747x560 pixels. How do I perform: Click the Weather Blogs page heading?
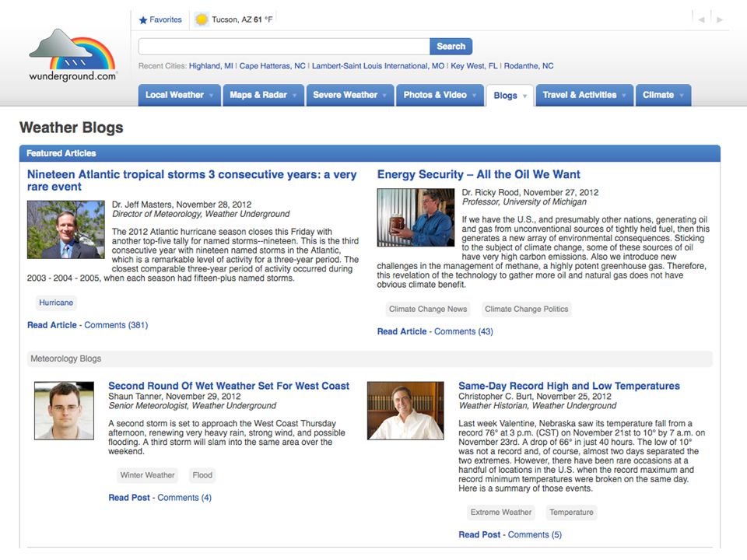pyautogui.click(x=72, y=128)
